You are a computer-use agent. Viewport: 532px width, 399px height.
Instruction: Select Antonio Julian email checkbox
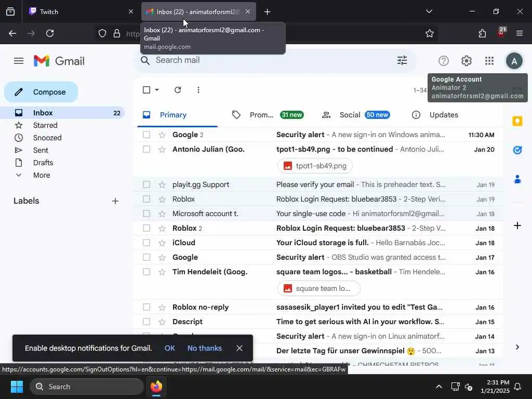pyautogui.click(x=147, y=149)
